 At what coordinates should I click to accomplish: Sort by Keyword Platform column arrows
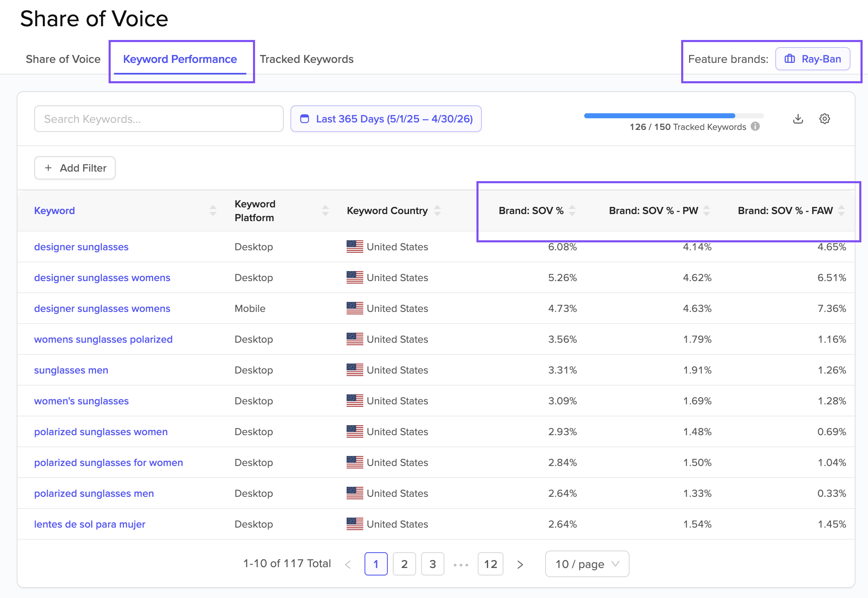[x=325, y=210]
